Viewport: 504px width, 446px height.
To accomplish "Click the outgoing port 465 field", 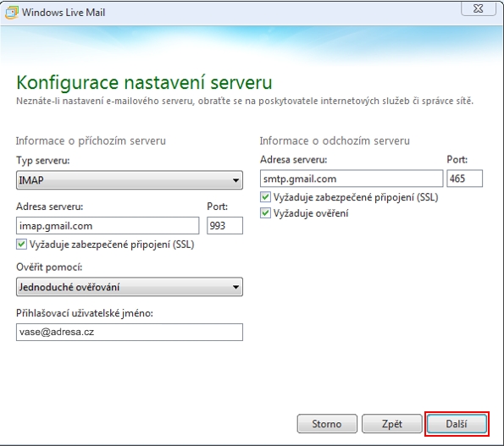I will [464, 179].
